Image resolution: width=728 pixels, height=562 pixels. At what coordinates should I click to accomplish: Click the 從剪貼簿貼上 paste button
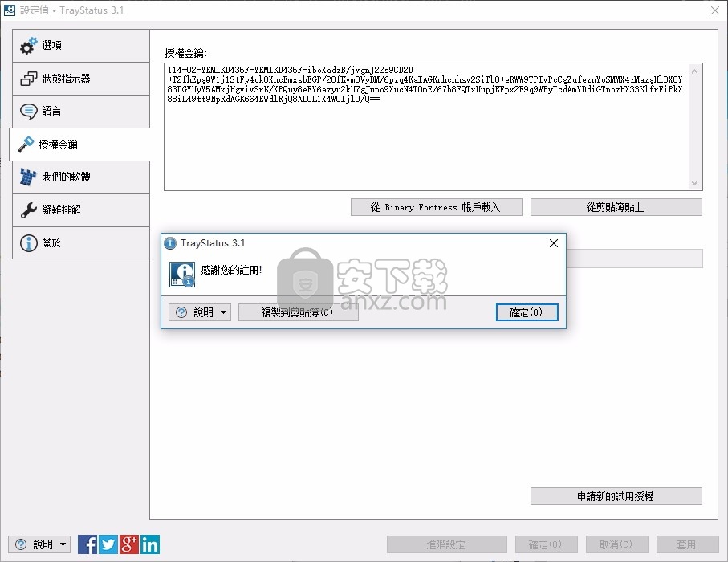(616, 207)
